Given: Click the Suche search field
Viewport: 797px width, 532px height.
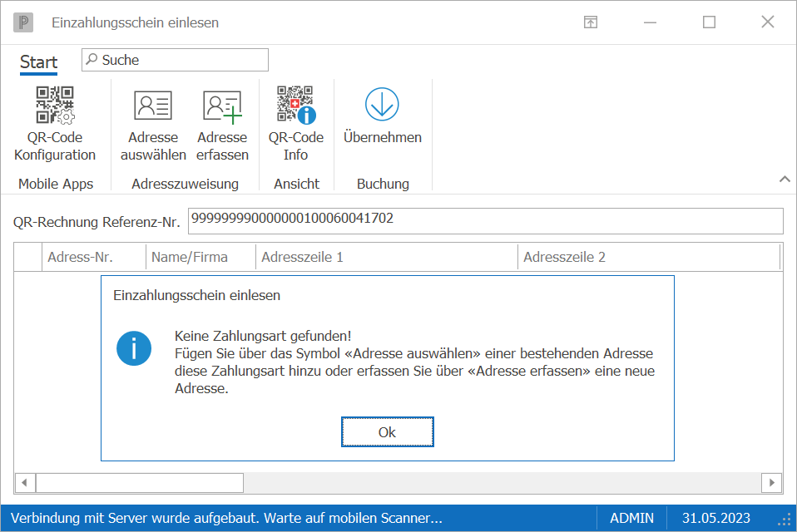Looking at the screenshot, I should 175,60.
